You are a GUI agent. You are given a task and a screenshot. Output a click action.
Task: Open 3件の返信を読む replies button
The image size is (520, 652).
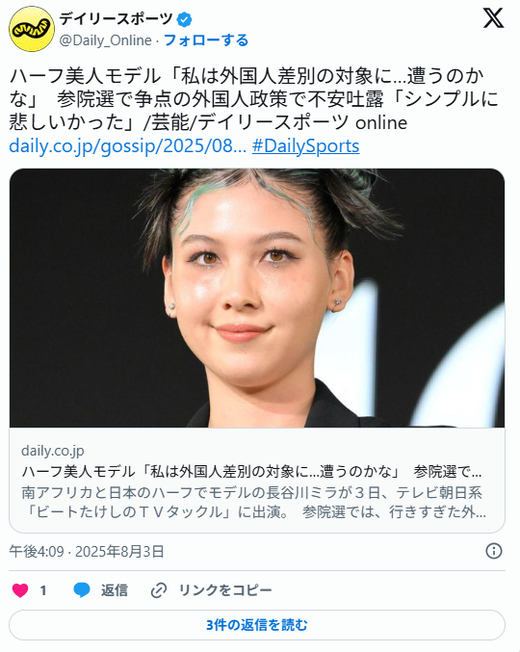tap(257, 625)
